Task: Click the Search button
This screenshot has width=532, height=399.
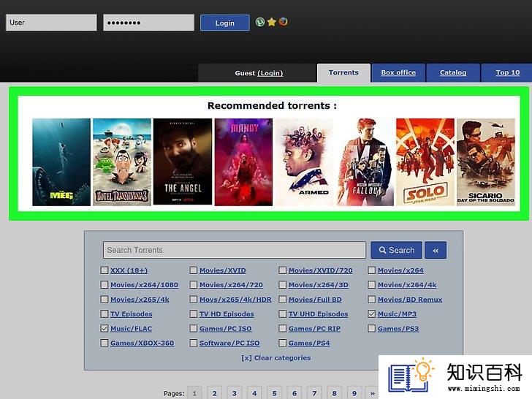Action: 396,250
